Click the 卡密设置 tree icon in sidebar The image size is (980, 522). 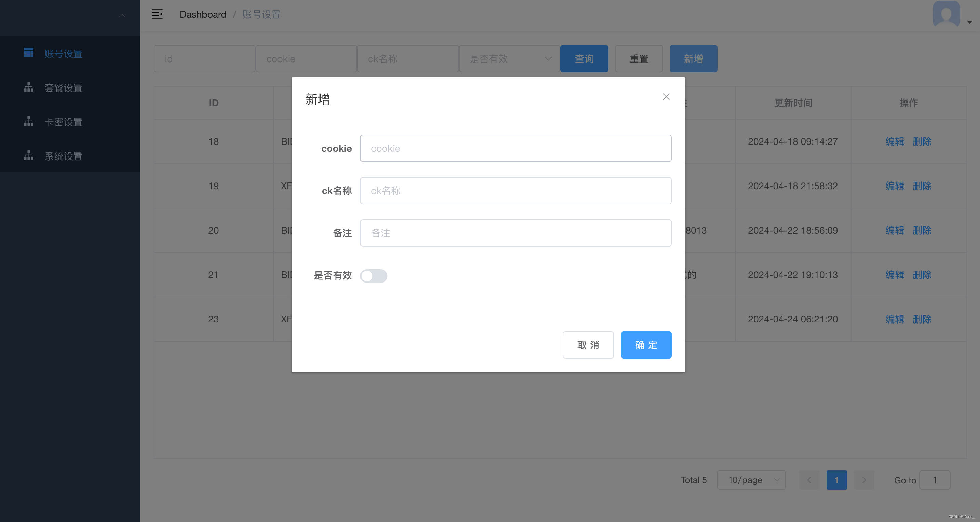29,121
